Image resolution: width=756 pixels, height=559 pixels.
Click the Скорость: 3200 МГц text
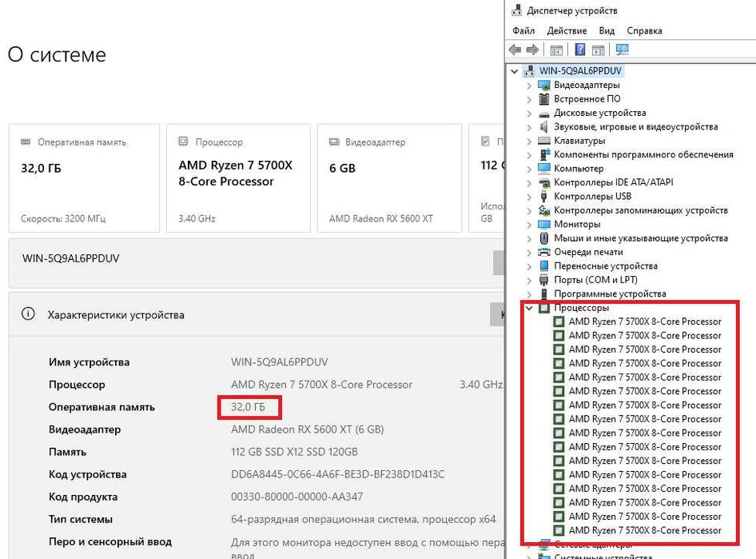coord(63,218)
